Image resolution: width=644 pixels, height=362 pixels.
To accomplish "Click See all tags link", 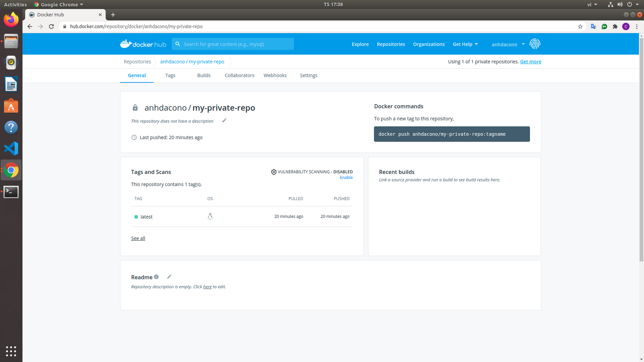I will (x=138, y=238).
